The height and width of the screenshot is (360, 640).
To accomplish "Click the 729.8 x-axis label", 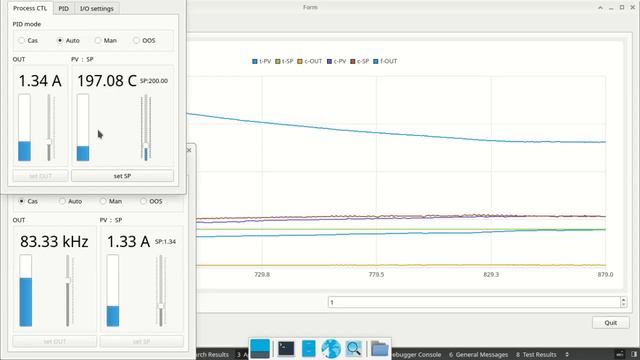I will pyautogui.click(x=262, y=274).
